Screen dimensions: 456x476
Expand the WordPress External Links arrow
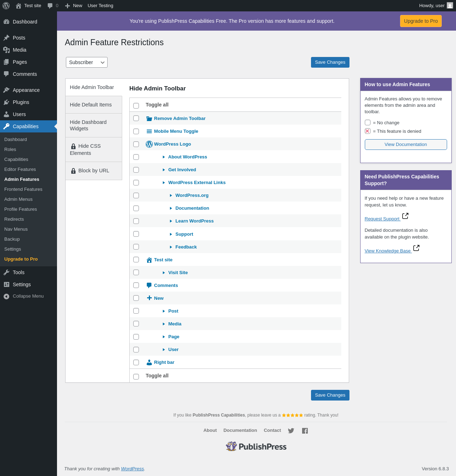(x=164, y=183)
